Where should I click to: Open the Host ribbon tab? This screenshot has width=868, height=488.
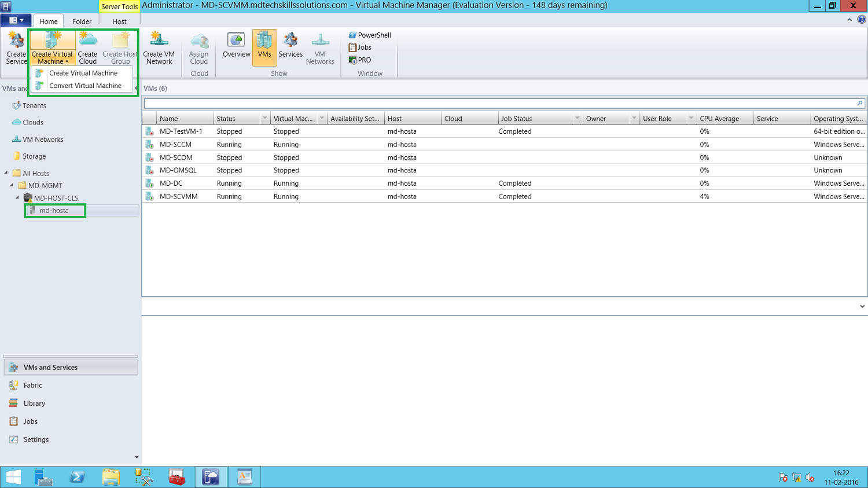pyautogui.click(x=119, y=21)
